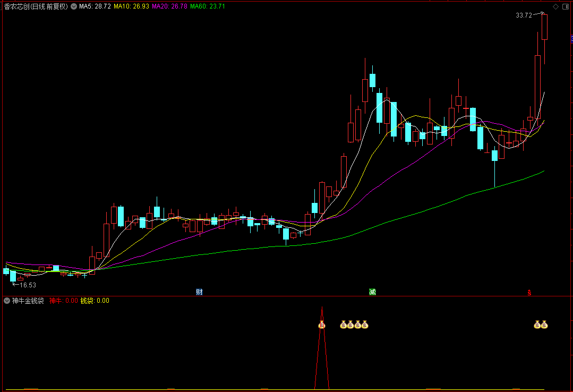Click the 33.72 high price label
573x392 pixels.
(524, 15)
